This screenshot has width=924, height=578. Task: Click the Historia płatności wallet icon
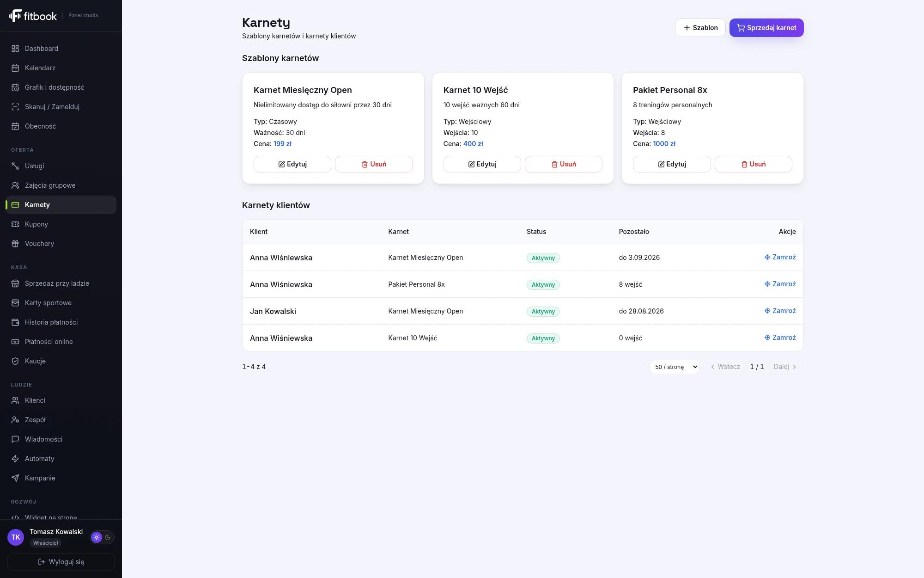coord(15,322)
